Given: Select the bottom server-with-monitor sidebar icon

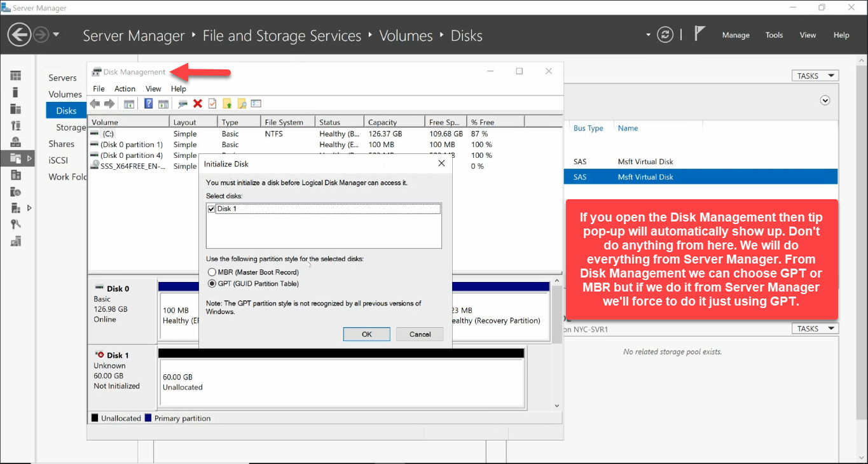Looking at the screenshot, I should [x=16, y=241].
